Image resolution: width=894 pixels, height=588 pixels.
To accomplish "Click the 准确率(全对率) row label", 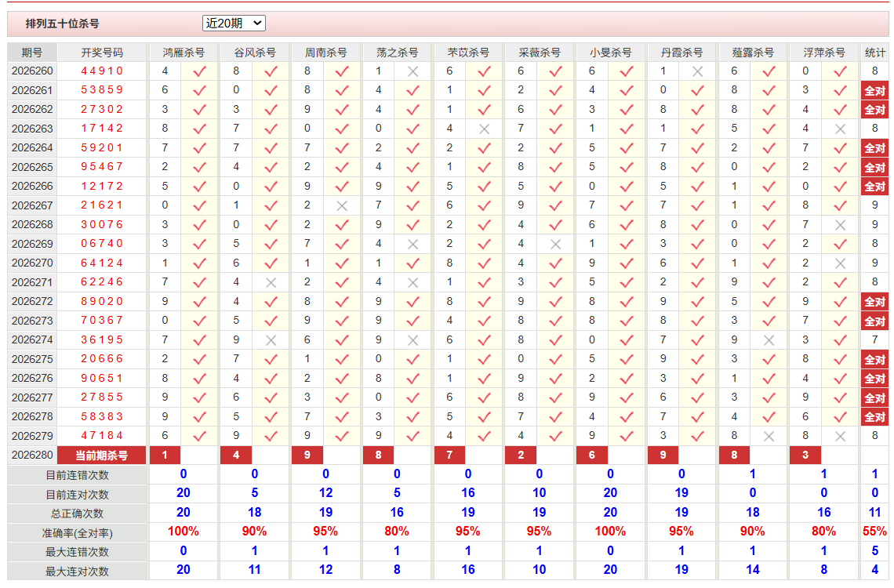I will tap(77, 533).
